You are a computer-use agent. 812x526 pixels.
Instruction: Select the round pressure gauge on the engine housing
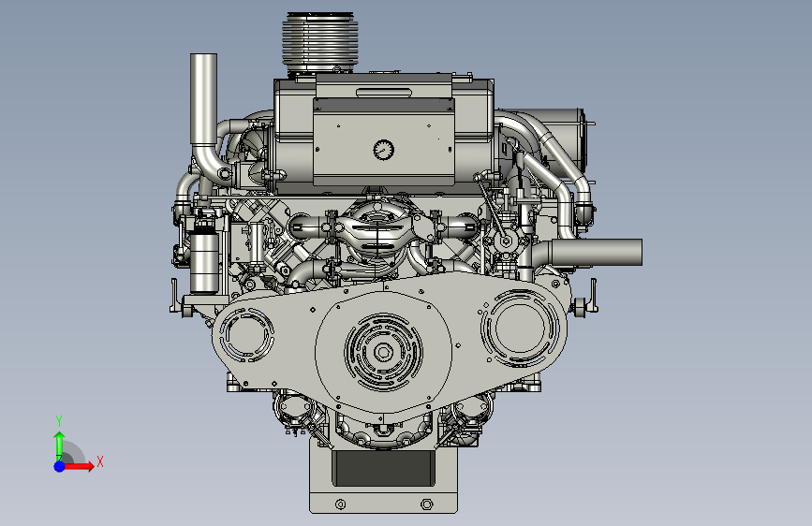[383, 150]
